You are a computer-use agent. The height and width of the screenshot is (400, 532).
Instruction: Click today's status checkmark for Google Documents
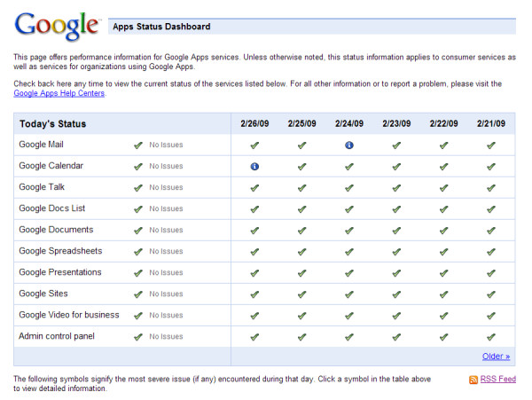(x=138, y=231)
